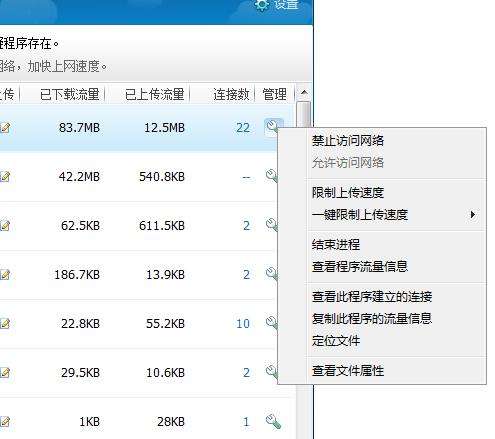This screenshot has width=495, height=439.
Task: Select 复制此程序的流量信息
Action: pos(372,318)
